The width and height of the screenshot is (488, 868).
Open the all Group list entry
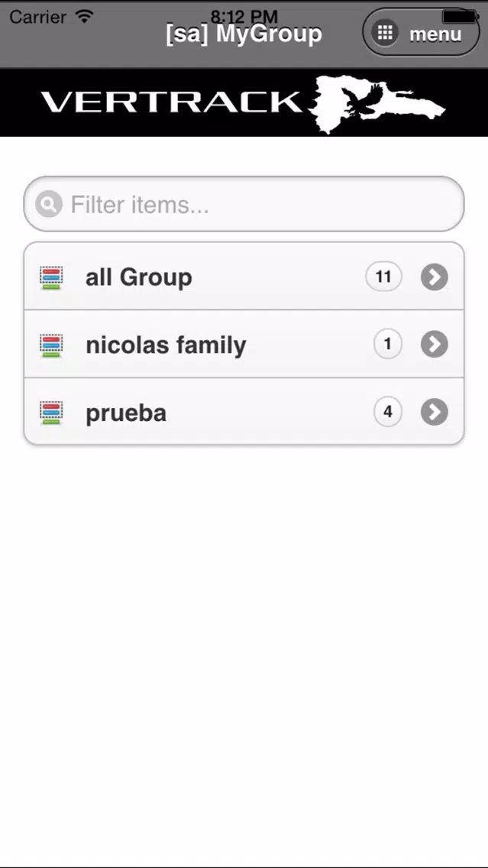(x=244, y=277)
